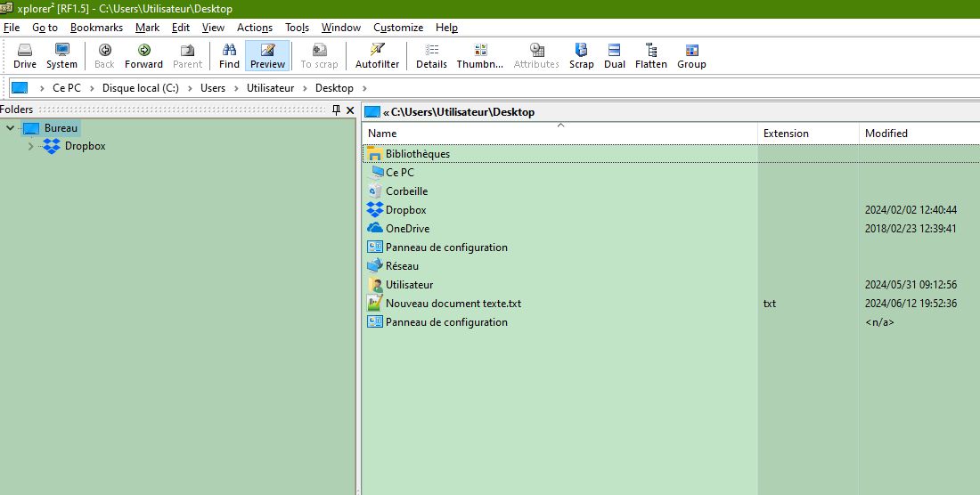
Task: Toggle the Preview pane button
Action: pos(267,55)
